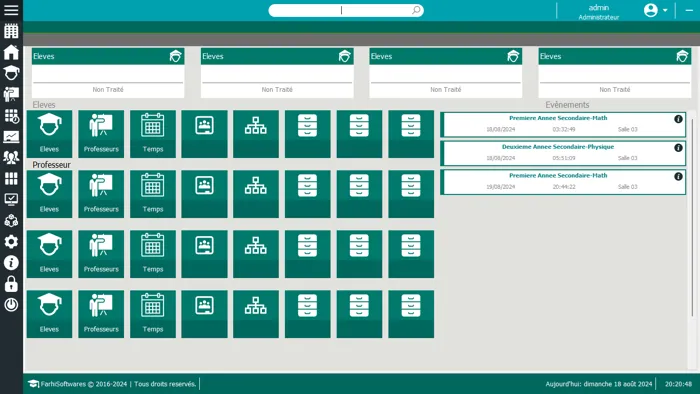Click the statistics chart icon in the sidebar
Image resolution: width=700 pixels, height=394 pixels.
pyautogui.click(x=11, y=137)
